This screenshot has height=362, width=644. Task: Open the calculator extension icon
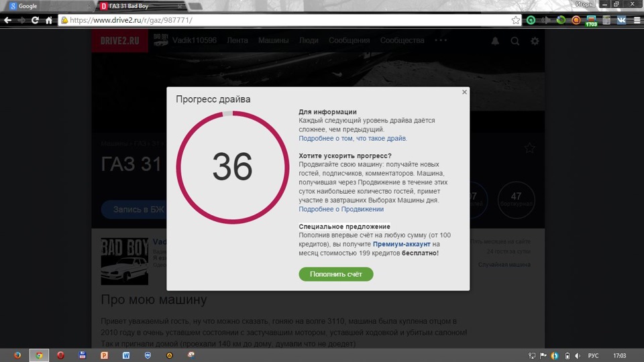coord(606,20)
